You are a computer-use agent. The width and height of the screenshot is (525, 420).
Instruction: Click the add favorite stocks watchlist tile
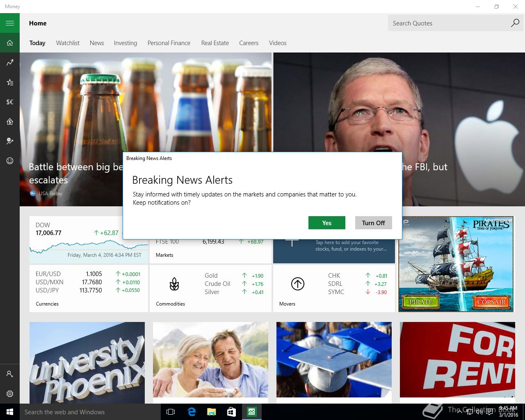point(334,250)
